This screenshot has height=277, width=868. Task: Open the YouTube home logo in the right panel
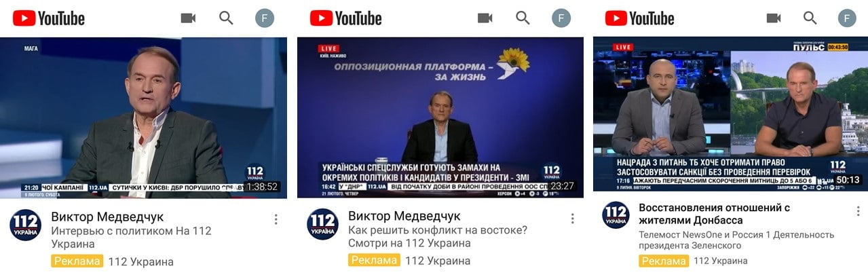click(639, 18)
